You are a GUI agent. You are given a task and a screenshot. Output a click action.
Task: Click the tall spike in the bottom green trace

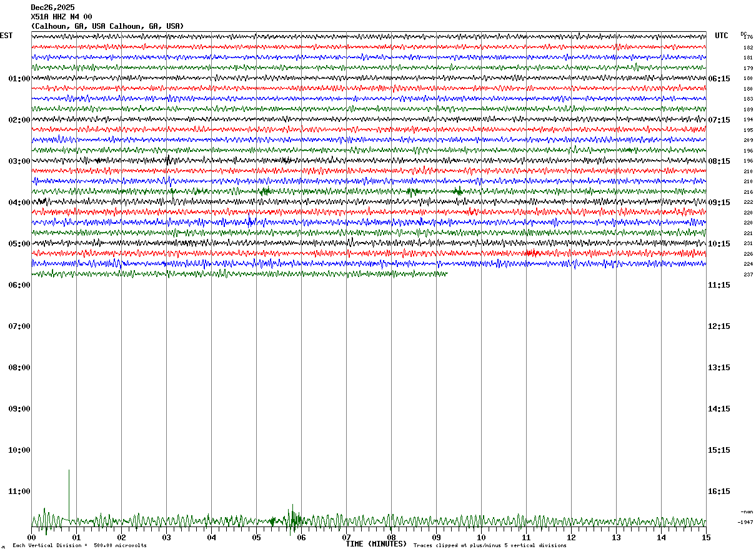(69, 494)
